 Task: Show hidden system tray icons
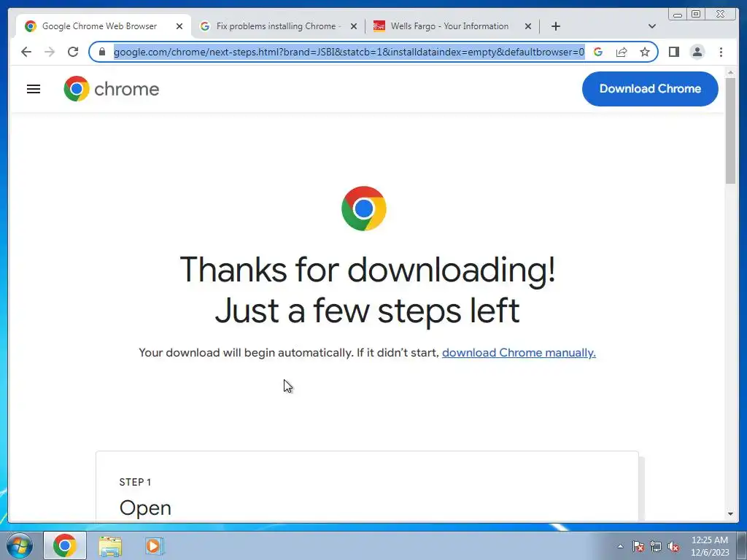pyautogui.click(x=620, y=546)
